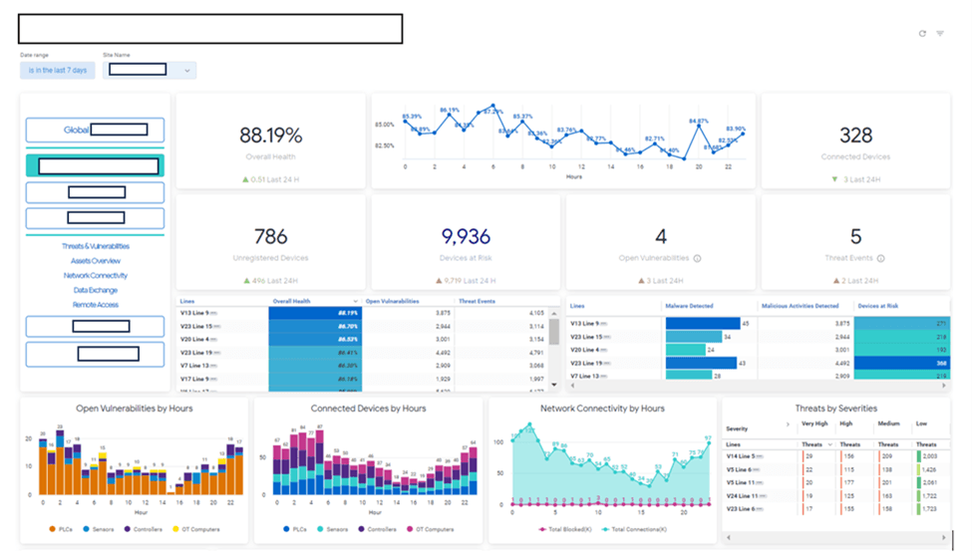
Task: Click V23 Line 19 malware bar showing 43
Action: 701,363
